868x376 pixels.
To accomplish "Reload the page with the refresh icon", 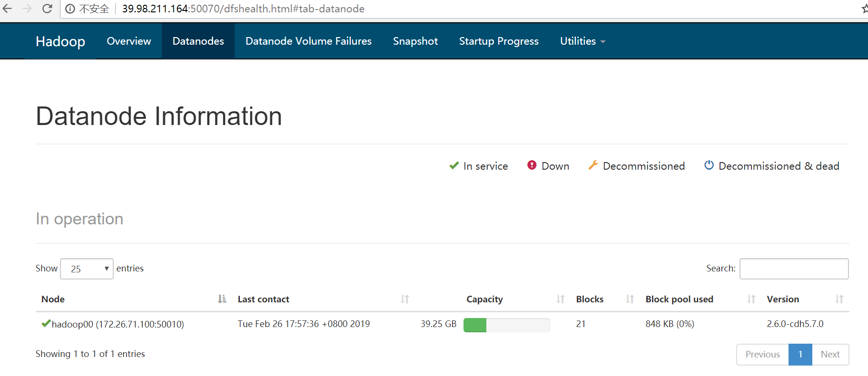I will (x=47, y=9).
